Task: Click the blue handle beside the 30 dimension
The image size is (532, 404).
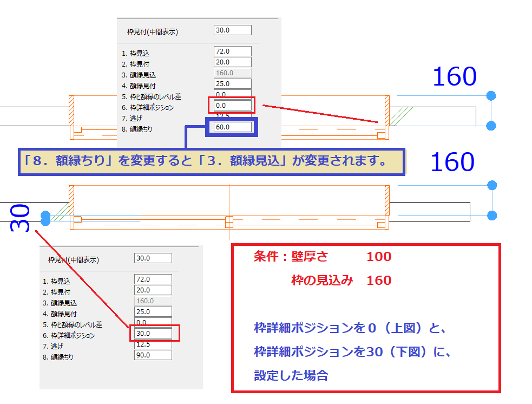Action: pyautogui.click(x=45, y=218)
